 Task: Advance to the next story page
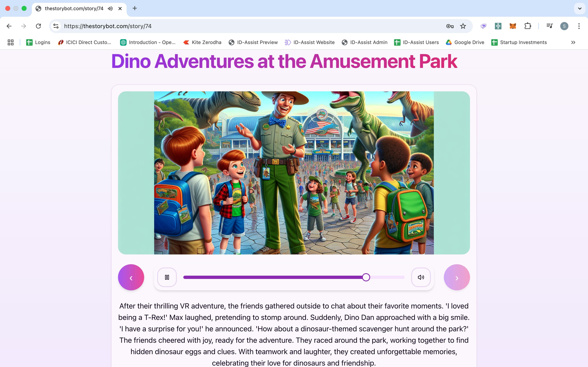457,277
